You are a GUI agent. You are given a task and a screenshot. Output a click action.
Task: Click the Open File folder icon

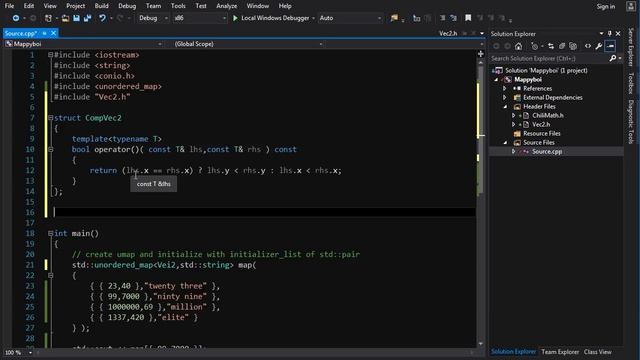[65, 18]
